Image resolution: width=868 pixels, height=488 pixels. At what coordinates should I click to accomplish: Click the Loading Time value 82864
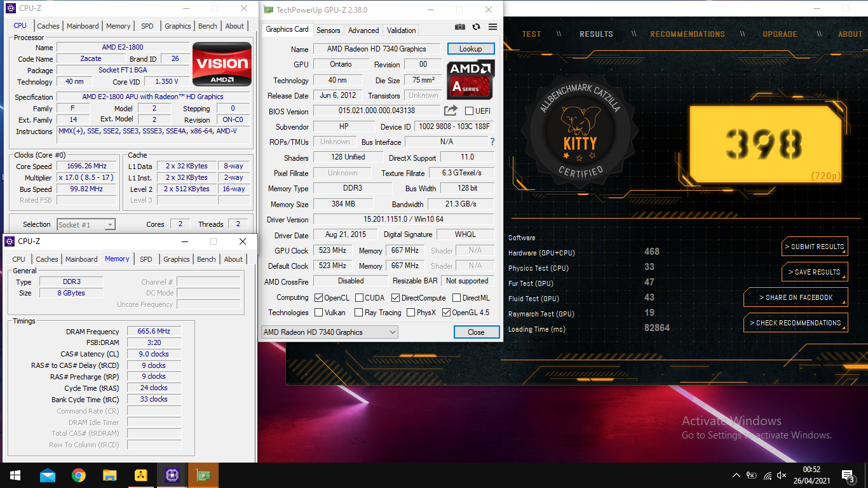point(657,329)
